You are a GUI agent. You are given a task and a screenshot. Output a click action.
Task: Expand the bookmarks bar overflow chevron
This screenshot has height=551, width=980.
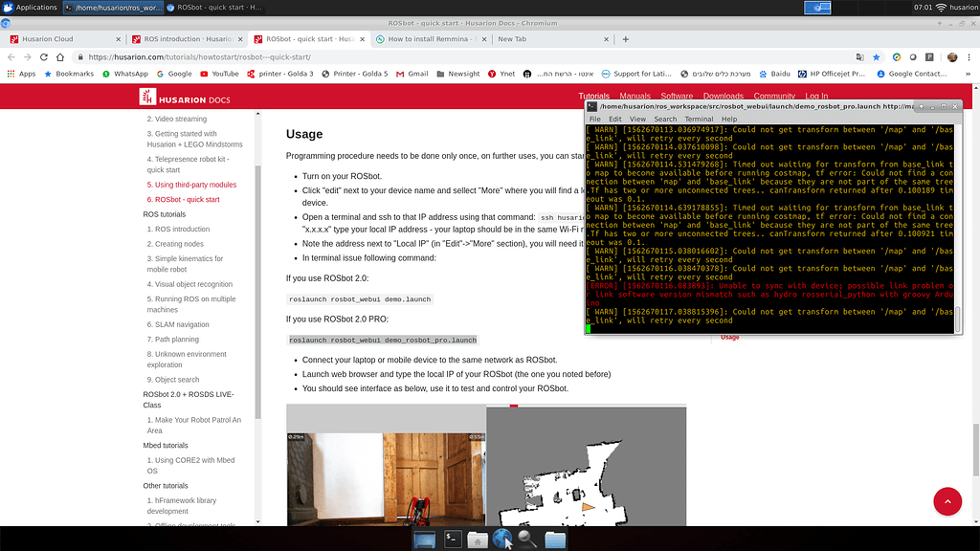(x=969, y=73)
